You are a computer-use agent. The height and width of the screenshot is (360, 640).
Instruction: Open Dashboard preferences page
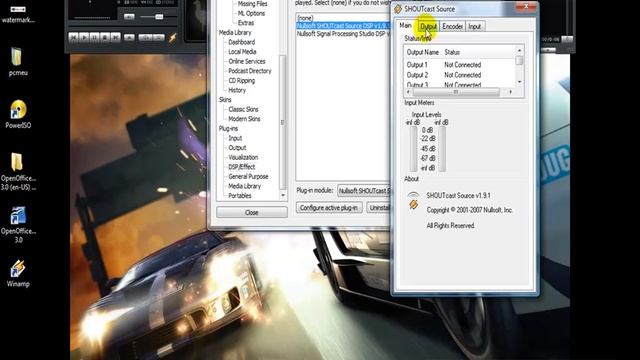242,42
